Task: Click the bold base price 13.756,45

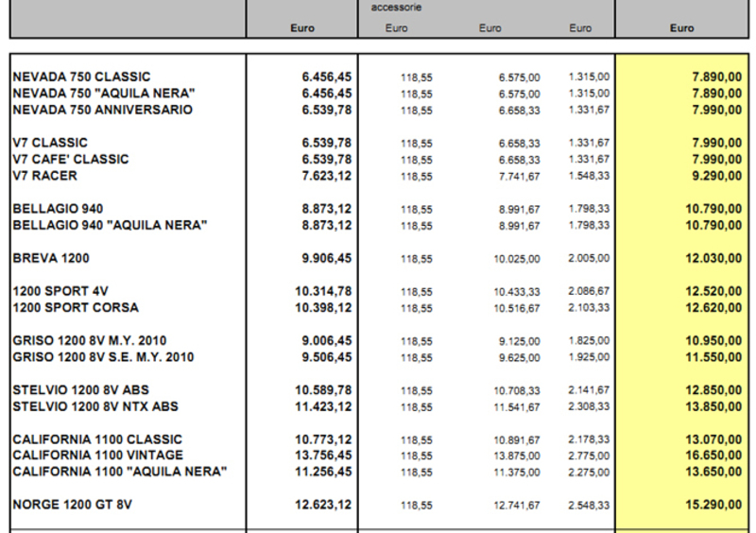Action: (x=323, y=456)
